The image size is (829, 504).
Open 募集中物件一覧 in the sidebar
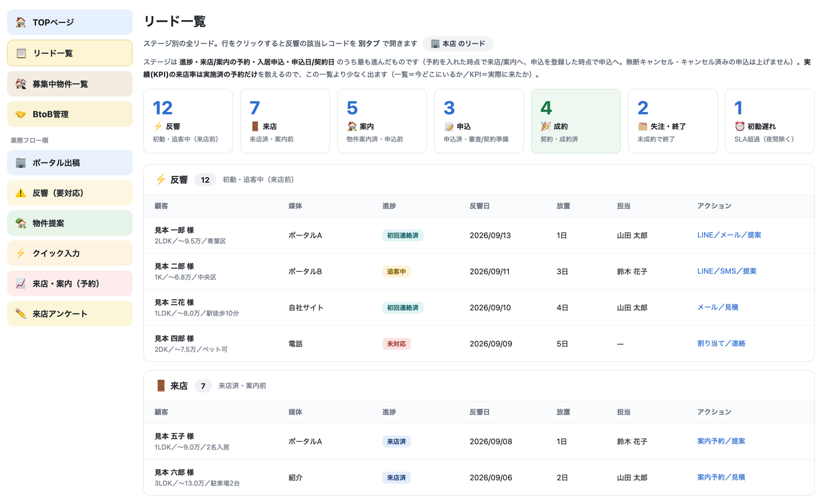[x=70, y=84]
